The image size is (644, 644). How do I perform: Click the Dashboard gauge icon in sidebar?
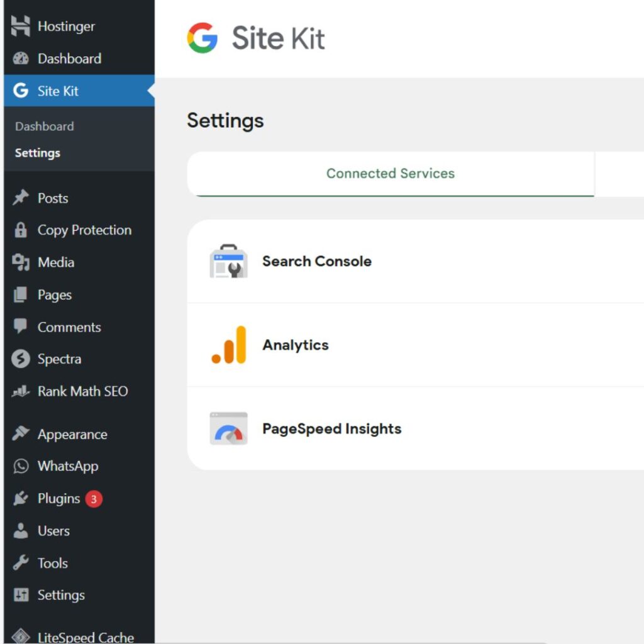point(21,58)
